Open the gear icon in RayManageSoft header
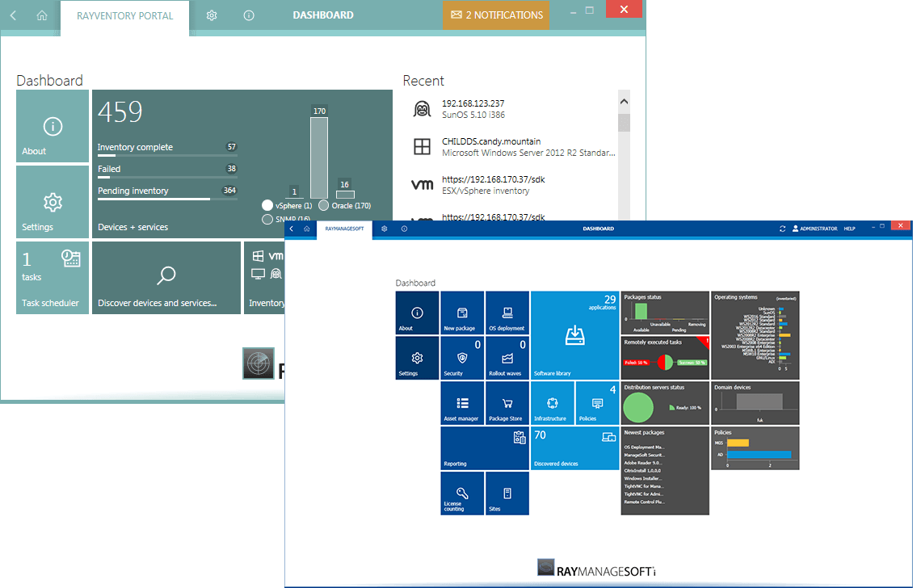 tap(385, 229)
